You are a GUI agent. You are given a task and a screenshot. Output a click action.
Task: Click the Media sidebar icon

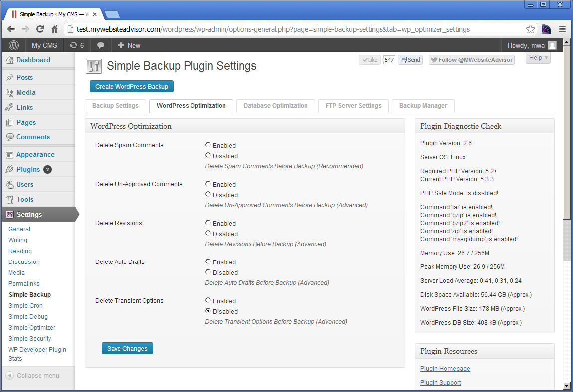(10, 92)
